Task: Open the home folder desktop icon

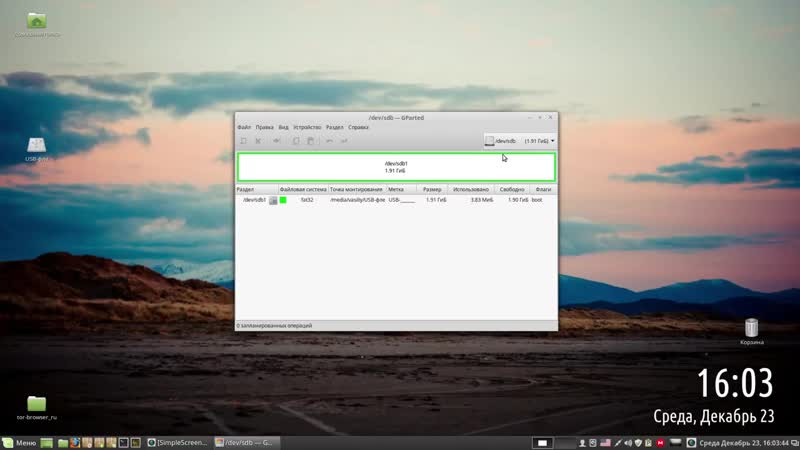Action: (37, 24)
